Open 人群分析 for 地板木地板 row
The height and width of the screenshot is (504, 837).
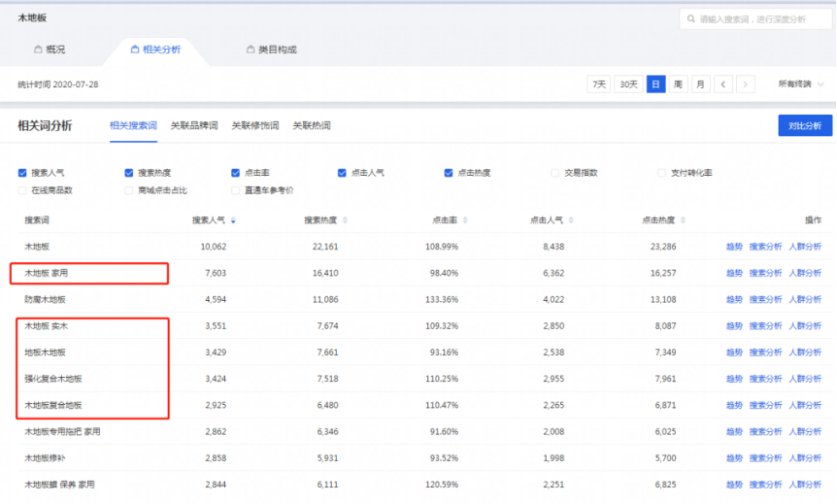click(805, 353)
